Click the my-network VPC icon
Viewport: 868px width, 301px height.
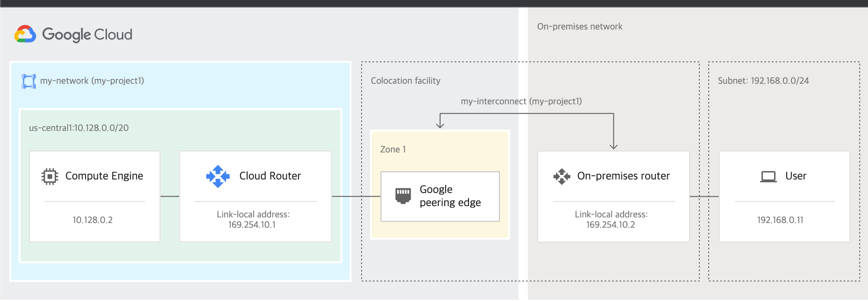click(x=28, y=81)
